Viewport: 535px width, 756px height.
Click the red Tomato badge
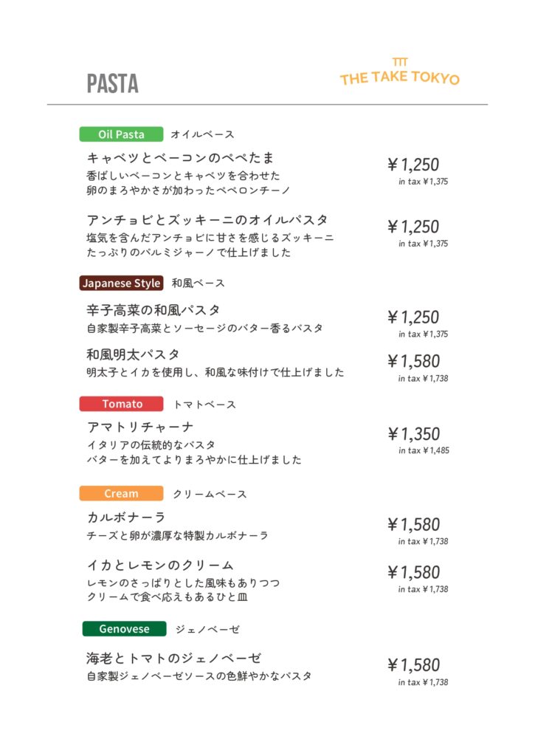122,404
